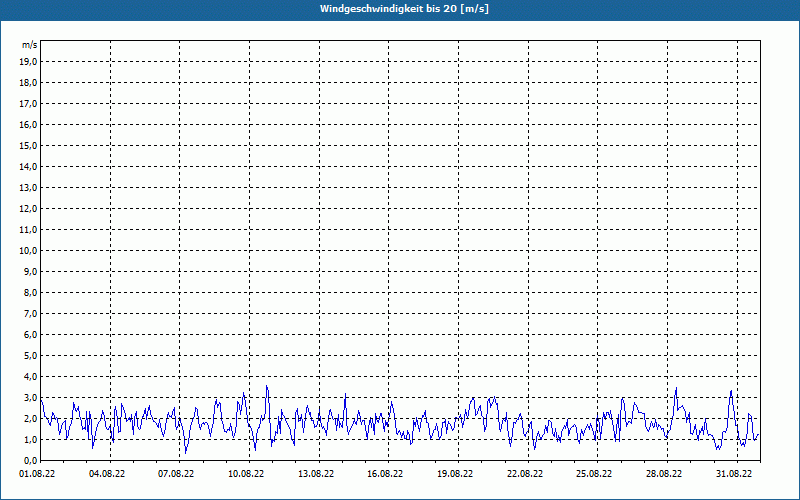The width and height of the screenshot is (800, 500).
Task: Select the 10,0 y-axis tick label
Action: [29, 250]
